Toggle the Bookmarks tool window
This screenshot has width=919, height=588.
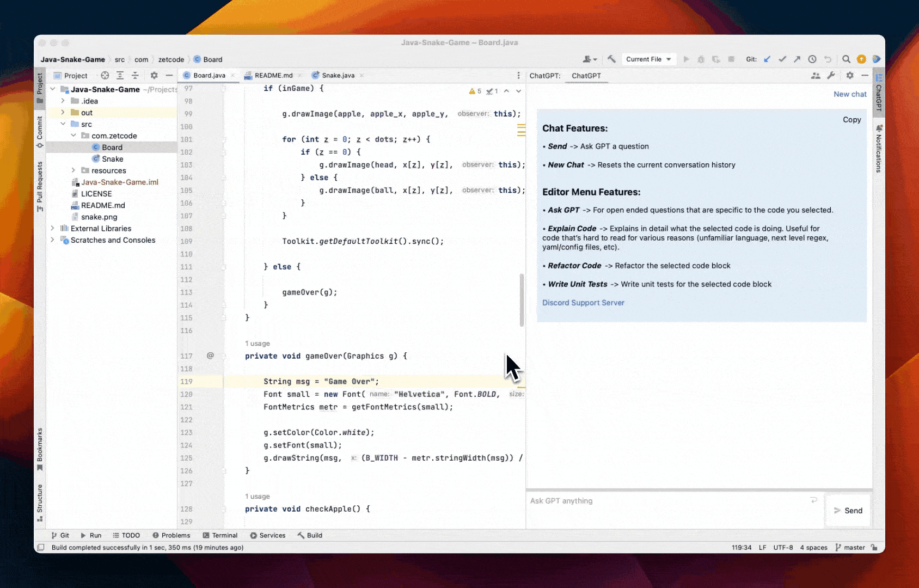tap(40, 449)
